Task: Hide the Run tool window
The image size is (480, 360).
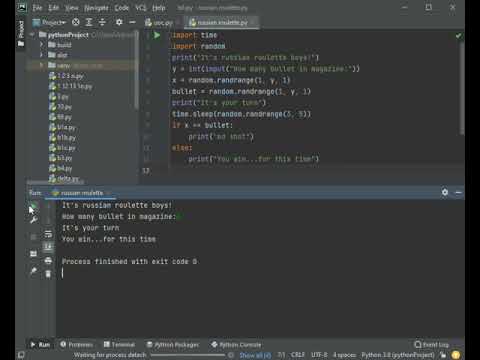Action: (x=458, y=192)
